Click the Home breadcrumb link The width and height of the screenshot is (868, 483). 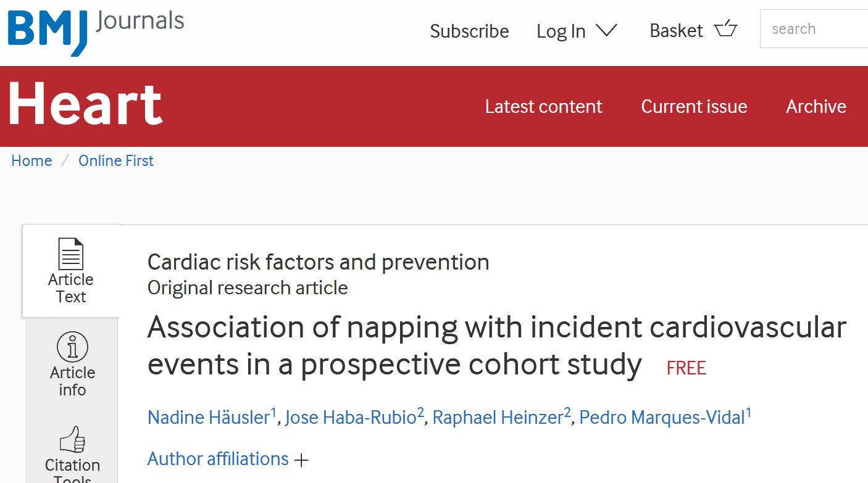[31, 161]
